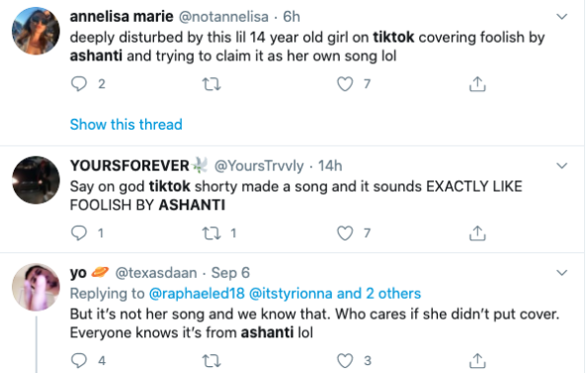Reply to YOURSFOREVER's tweet
The image size is (588, 373).
(x=79, y=233)
